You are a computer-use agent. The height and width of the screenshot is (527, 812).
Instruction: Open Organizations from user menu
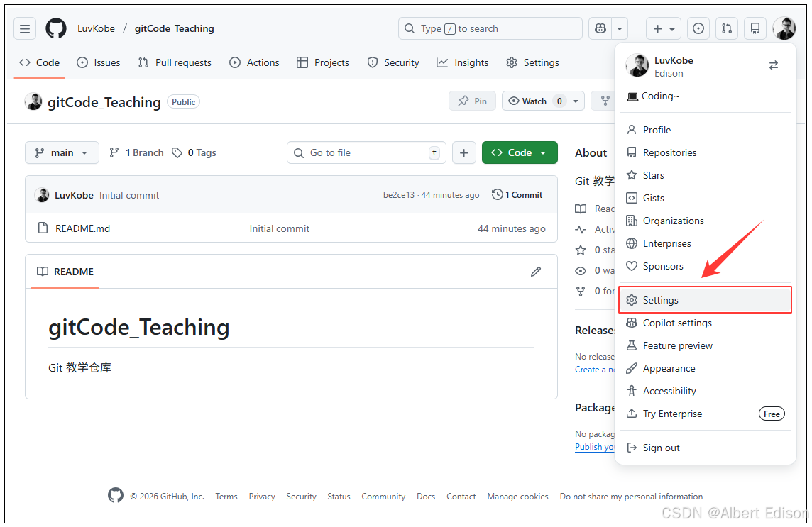tap(706, 221)
